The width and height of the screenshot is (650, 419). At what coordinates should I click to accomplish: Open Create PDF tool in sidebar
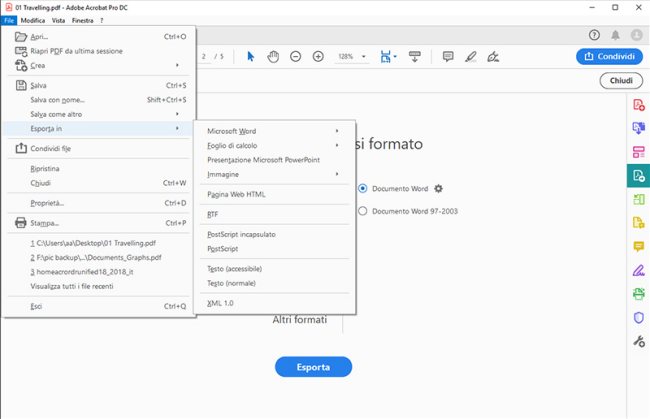638,104
